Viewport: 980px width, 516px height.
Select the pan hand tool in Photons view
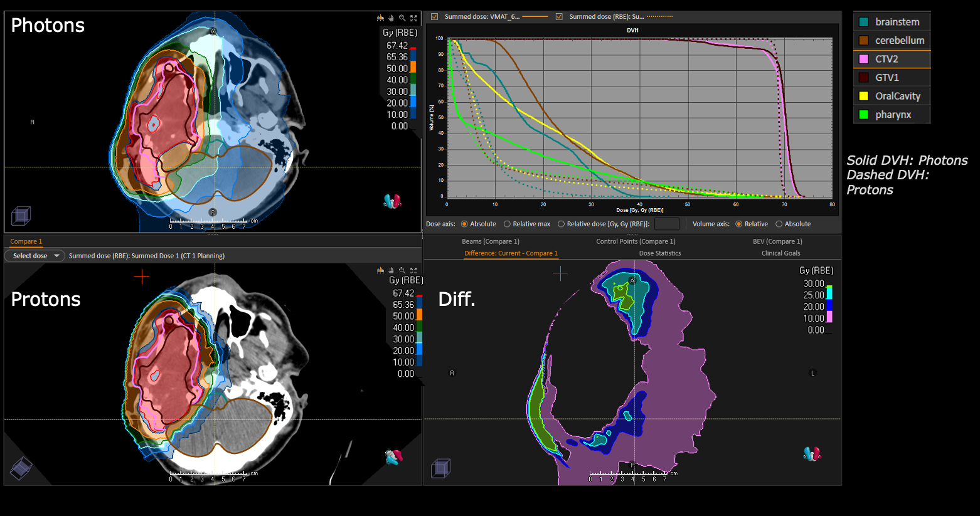(x=391, y=18)
